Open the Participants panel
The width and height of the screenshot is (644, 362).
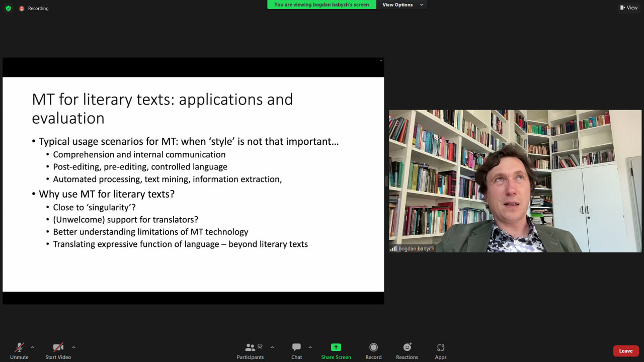[x=250, y=350]
